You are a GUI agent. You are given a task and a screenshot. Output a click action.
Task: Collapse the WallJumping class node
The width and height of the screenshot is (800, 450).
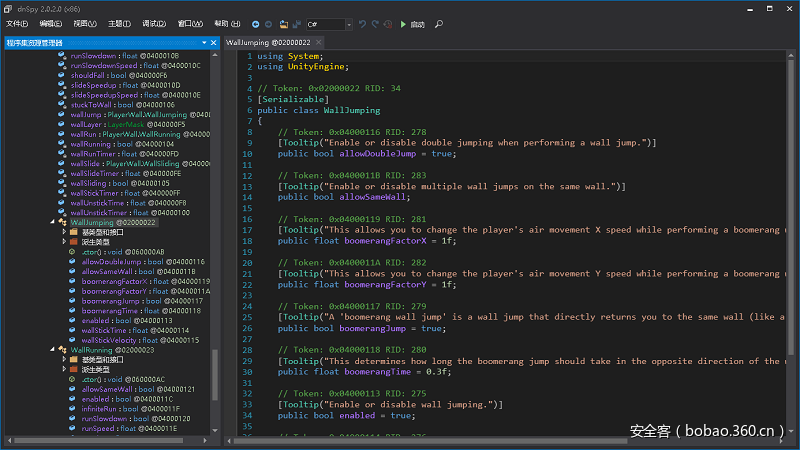[x=52, y=222]
